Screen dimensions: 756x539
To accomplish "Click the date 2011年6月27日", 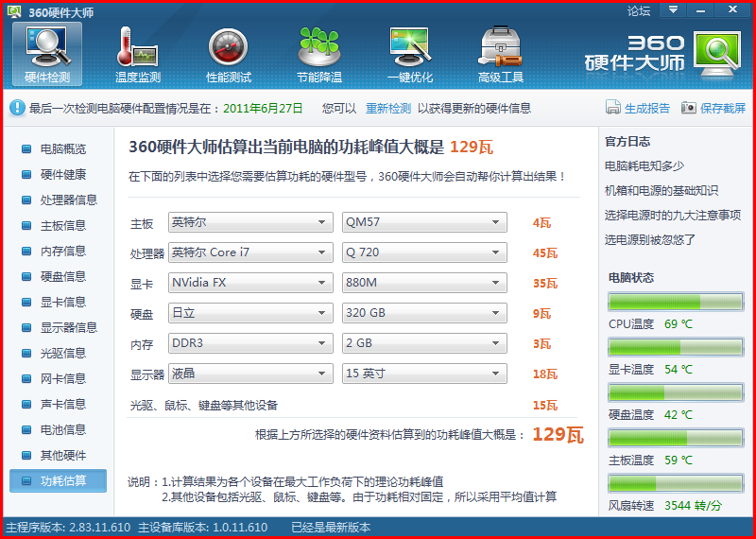I will coord(263,108).
